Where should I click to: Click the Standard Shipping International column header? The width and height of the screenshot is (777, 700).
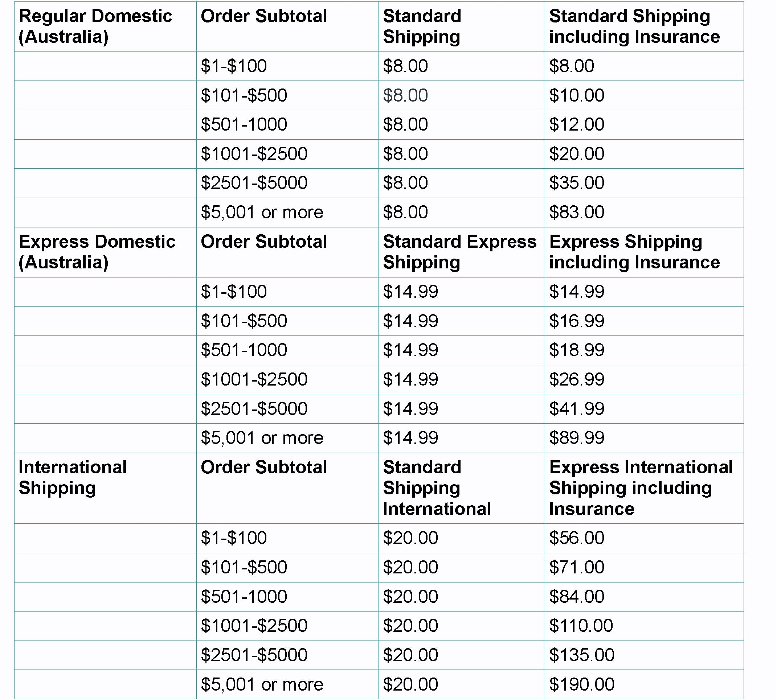click(437, 488)
